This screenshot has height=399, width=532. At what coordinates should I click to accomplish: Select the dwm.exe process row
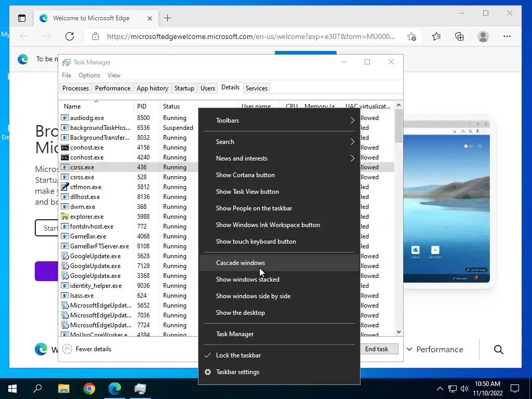(129, 207)
